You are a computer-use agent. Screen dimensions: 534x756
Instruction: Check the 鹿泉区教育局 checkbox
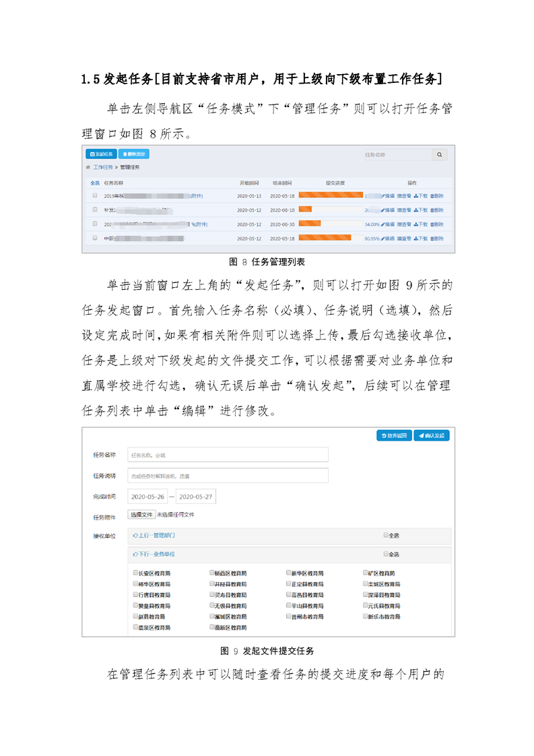[135, 627]
